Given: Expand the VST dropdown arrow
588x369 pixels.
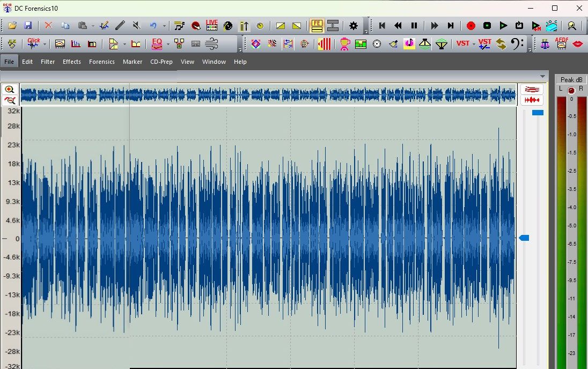Looking at the screenshot, I should (x=474, y=45).
